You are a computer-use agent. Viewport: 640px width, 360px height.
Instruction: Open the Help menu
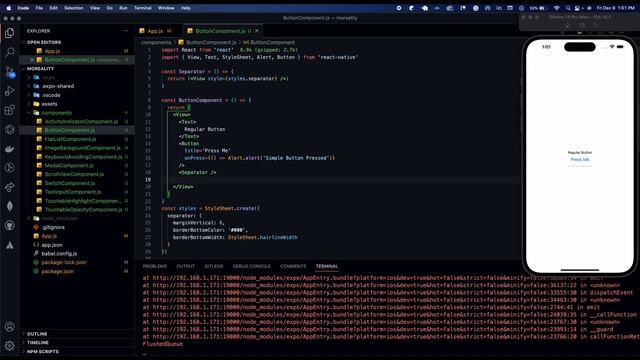tap(186, 8)
